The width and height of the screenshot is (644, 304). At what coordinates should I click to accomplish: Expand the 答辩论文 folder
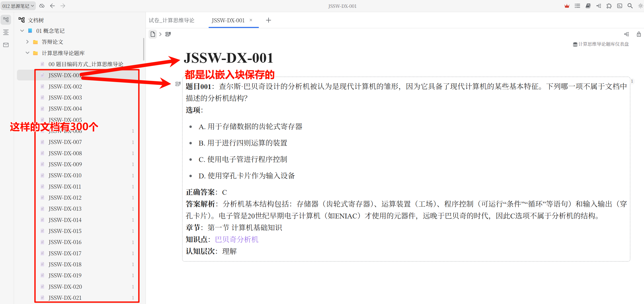pos(27,42)
